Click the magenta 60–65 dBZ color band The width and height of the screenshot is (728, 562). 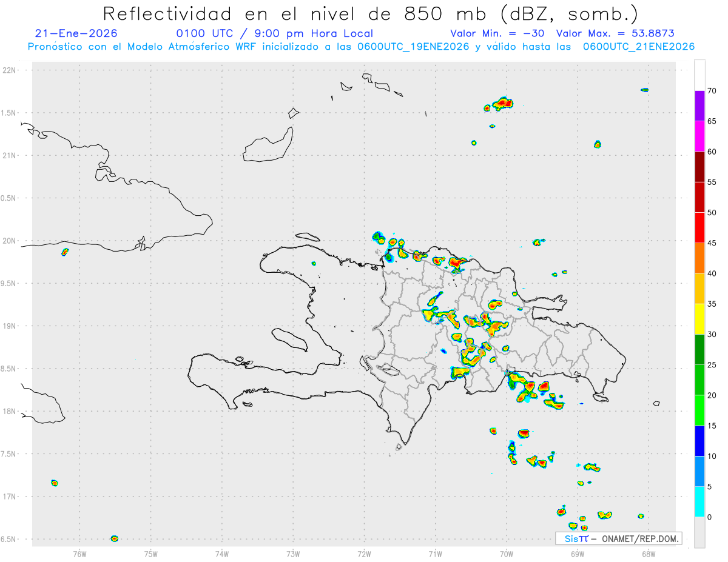(x=699, y=136)
